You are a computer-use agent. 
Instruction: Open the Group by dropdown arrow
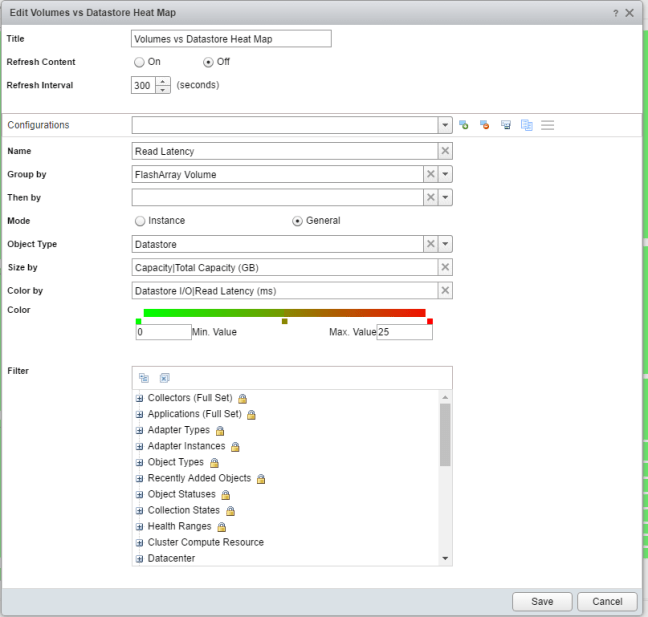[x=445, y=174]
